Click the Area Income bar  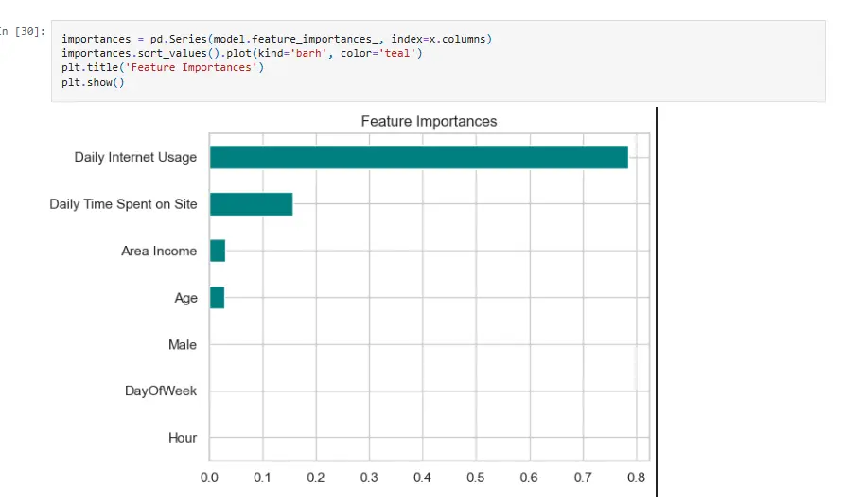[x=218, y=251]
